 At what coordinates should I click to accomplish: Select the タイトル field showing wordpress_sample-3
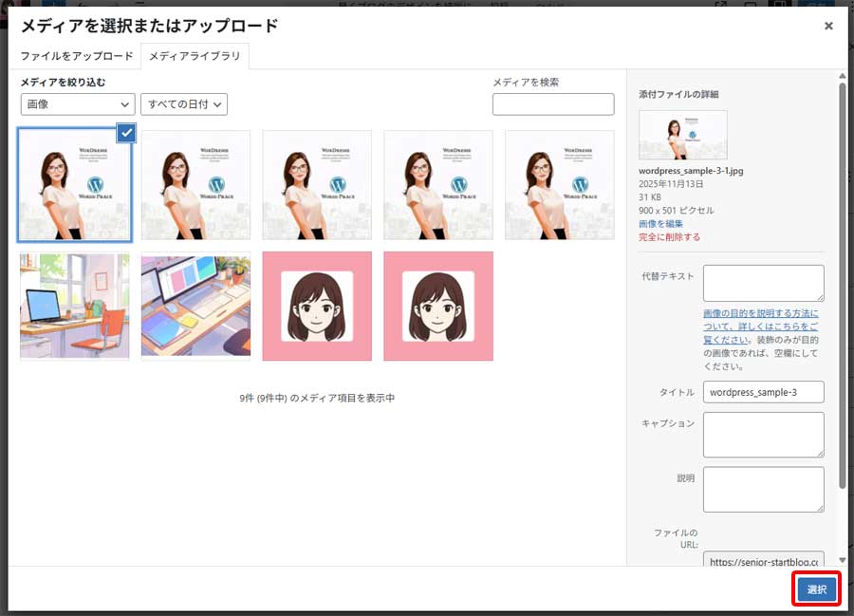click(764, 392)
